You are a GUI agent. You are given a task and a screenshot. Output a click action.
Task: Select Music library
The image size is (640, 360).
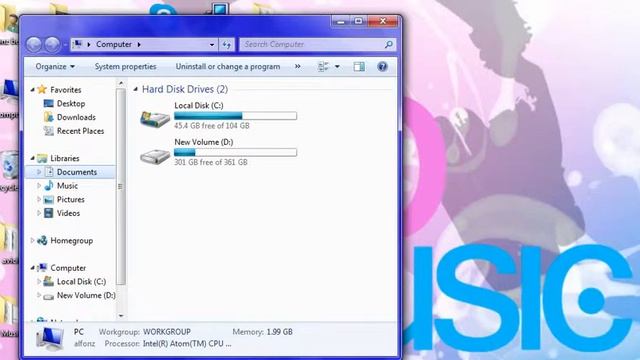click(x=67, y=186)
